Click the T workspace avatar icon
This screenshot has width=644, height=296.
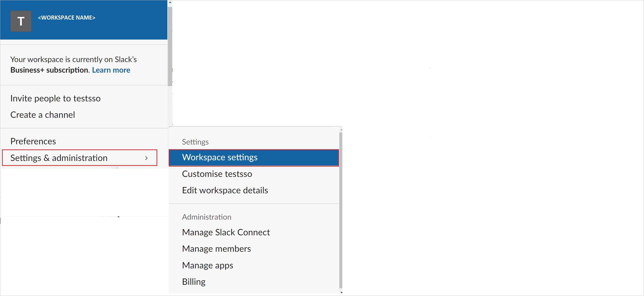point(20,17)
